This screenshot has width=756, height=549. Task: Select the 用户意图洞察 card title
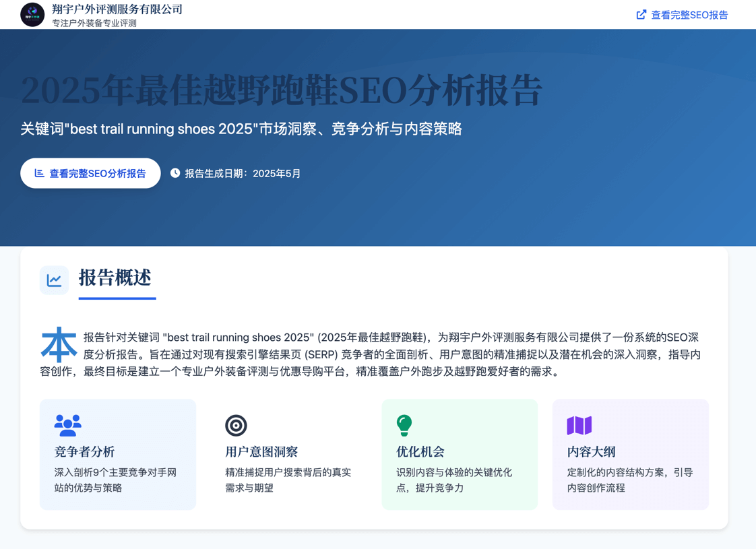coord(261,452)
